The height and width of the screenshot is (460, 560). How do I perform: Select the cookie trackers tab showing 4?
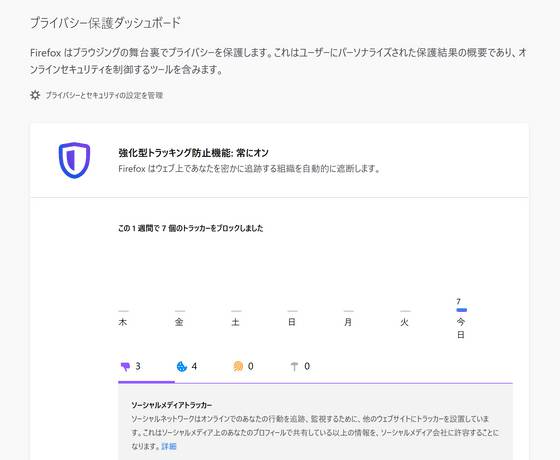tap(187, 366)
